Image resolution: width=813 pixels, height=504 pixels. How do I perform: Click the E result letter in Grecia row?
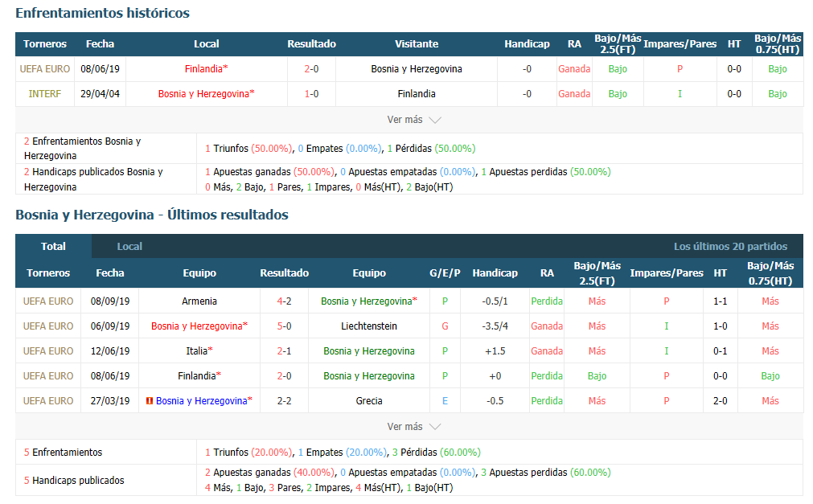click(445, 401)
